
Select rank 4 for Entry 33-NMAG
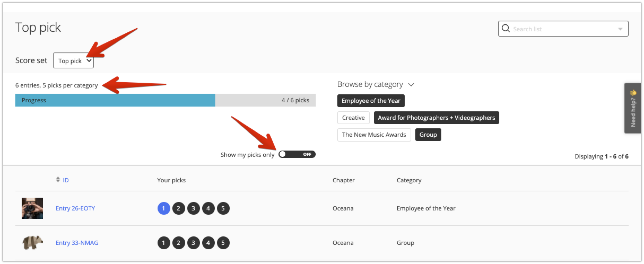pos(208,243)
